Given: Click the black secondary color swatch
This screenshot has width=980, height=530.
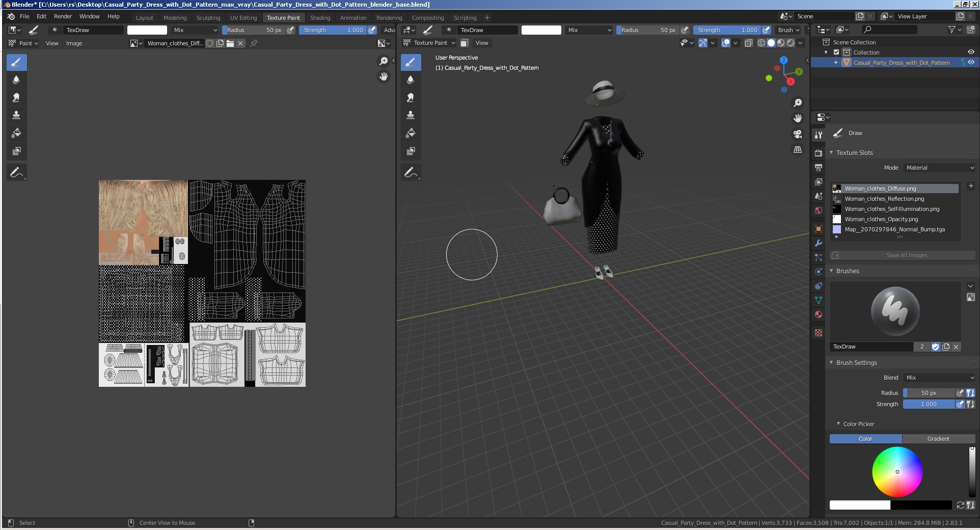Looking at the screenshot, I should (x=921, y=505).
